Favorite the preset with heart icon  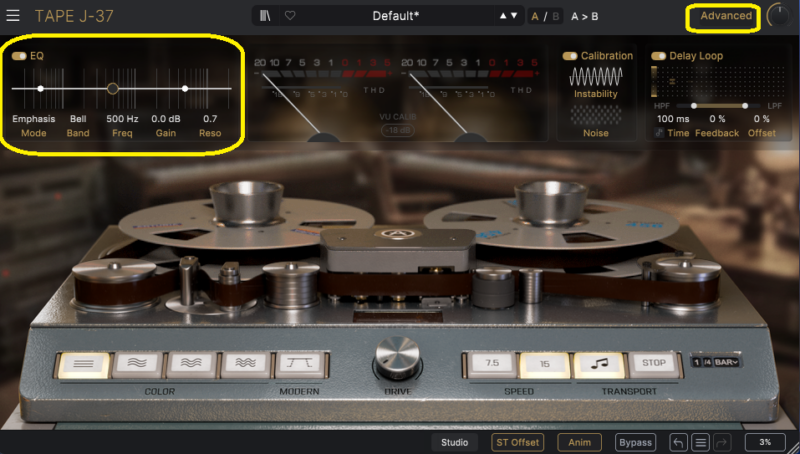pos(290,16)
